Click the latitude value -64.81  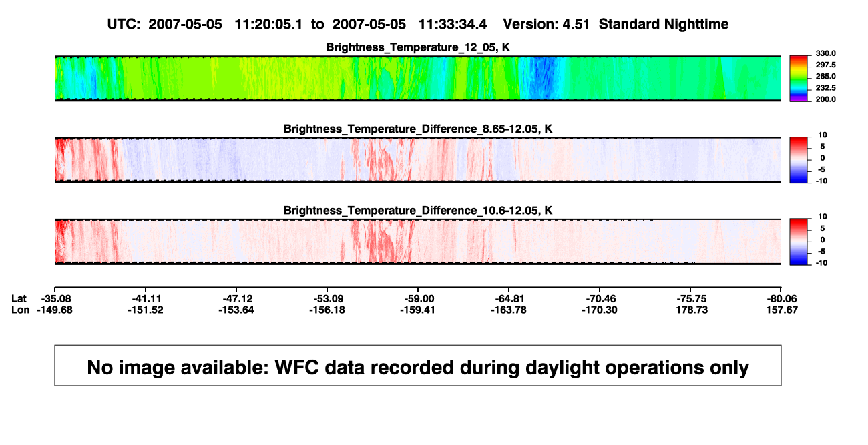point(509,298)
